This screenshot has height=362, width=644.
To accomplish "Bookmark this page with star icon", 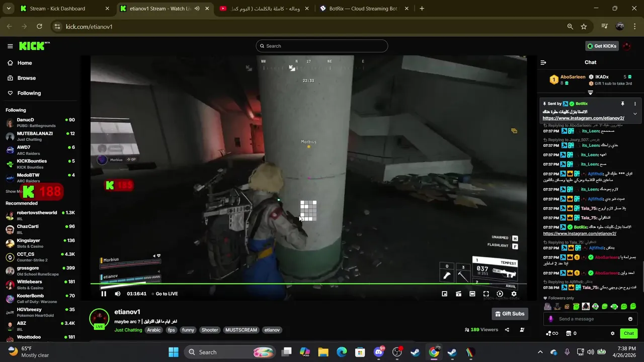I will click(x=584, y=27).
